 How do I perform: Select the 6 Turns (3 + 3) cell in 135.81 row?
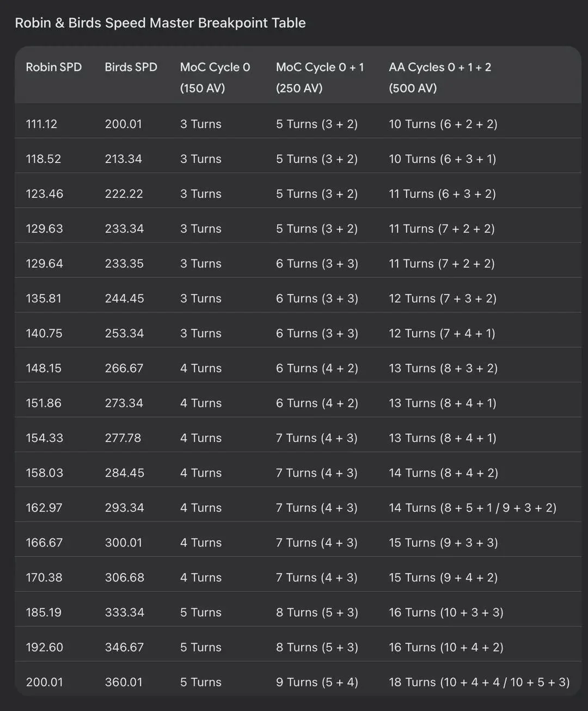tap(317, 299)
